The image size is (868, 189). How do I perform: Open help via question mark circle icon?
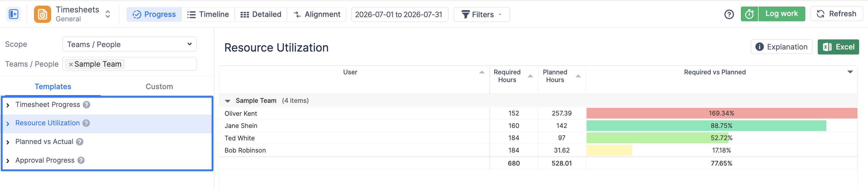tap(729, 15)
